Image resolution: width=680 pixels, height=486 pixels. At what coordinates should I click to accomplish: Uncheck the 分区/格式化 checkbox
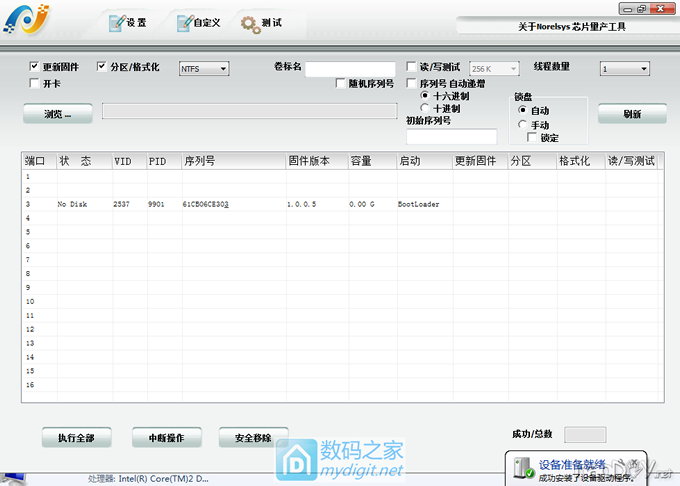click(x=102, y=67)
